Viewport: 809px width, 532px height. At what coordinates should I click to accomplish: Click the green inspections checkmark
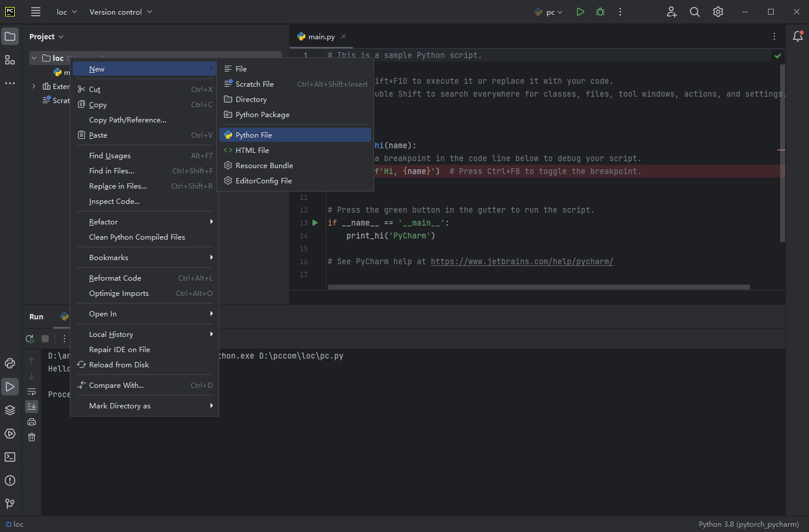coord(778,56)
